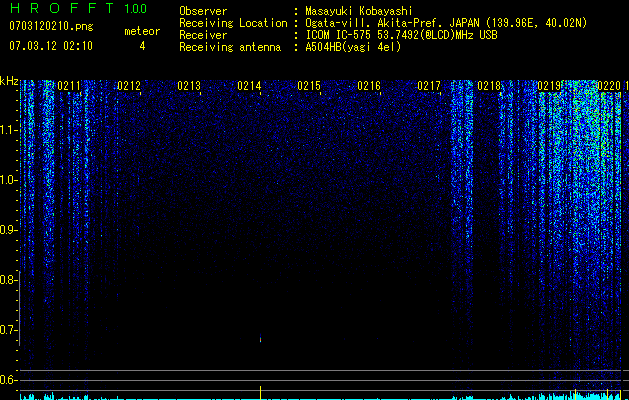Click the 0219 time axis marker
This screenshot has height=400, width=629.
tap(549, 86)
